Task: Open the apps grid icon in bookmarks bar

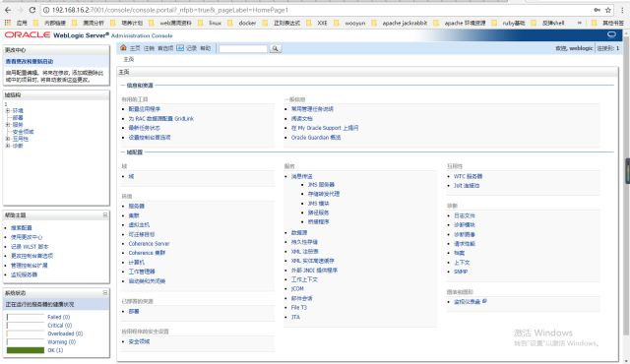Action: click(7, 23)
